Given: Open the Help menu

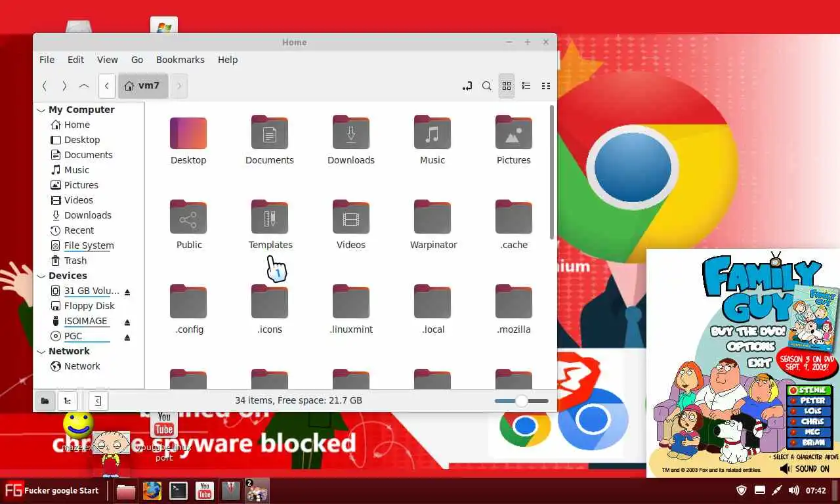Looking at the screenshot, I should [228, 60].
